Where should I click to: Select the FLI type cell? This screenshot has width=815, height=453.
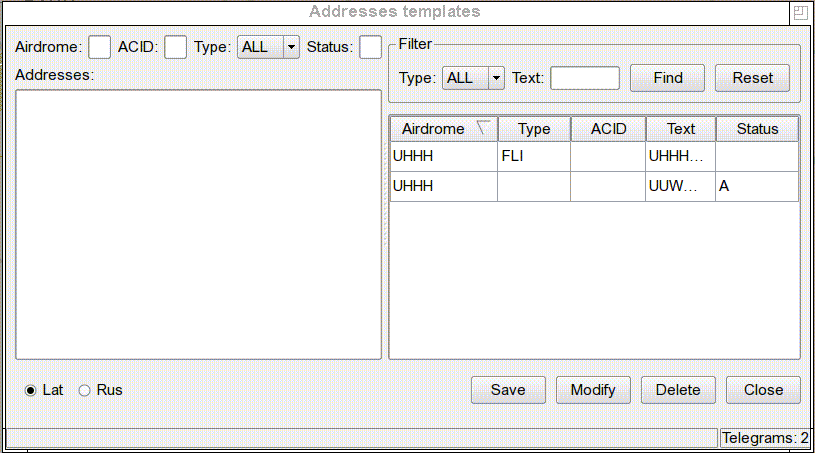(534, 156)
